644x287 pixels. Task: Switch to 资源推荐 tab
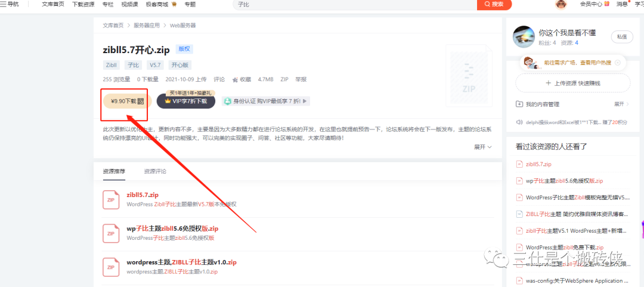tap(114, 171)
